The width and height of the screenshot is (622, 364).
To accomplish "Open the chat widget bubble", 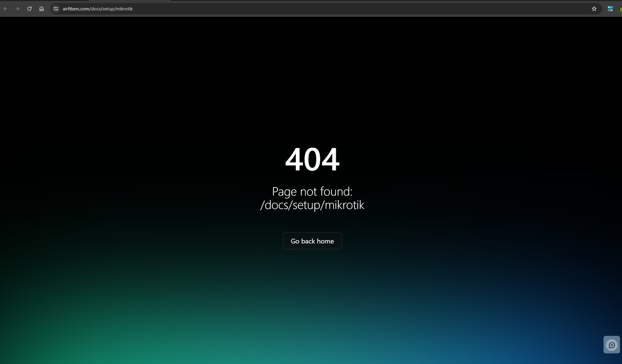I will click(612, 345).
